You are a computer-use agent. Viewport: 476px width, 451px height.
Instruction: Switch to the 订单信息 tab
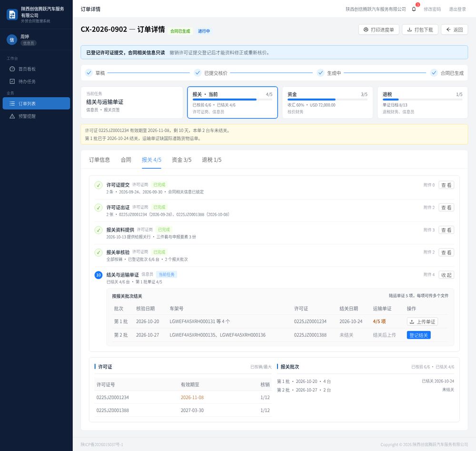(99, 160)
